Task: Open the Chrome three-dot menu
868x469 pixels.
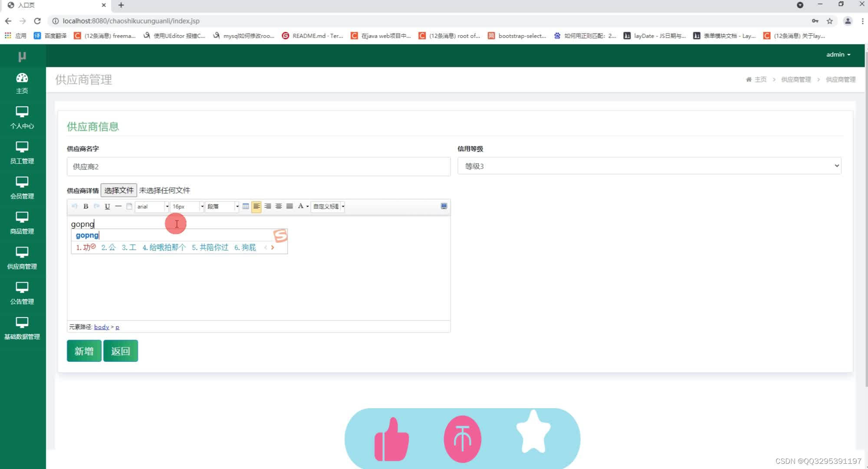Action: tap(862, 21)
